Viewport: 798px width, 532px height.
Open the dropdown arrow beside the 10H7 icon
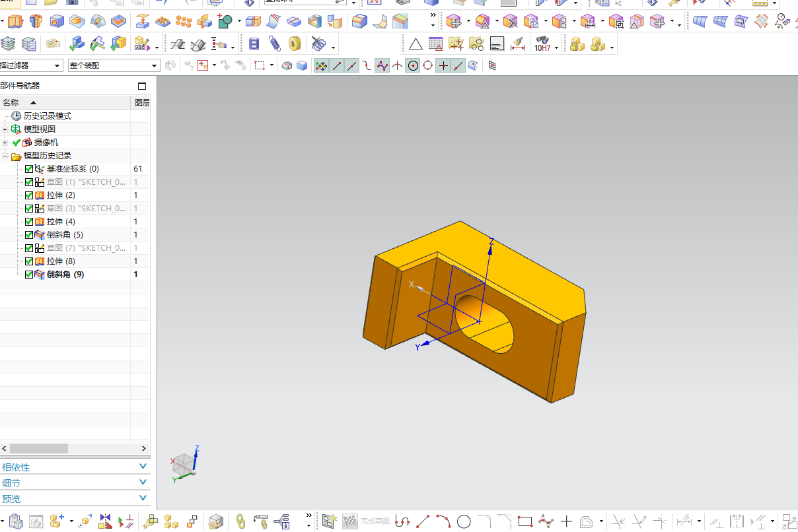[557, 48]
